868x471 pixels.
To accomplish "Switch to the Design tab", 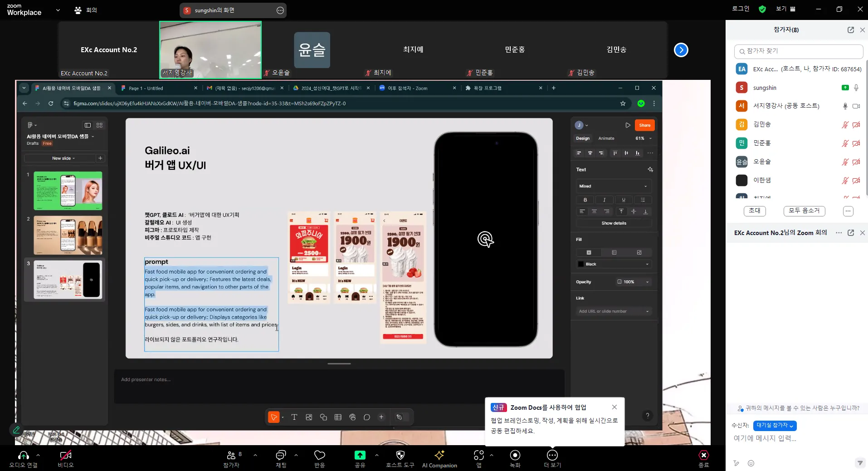I will coord(583,138).
